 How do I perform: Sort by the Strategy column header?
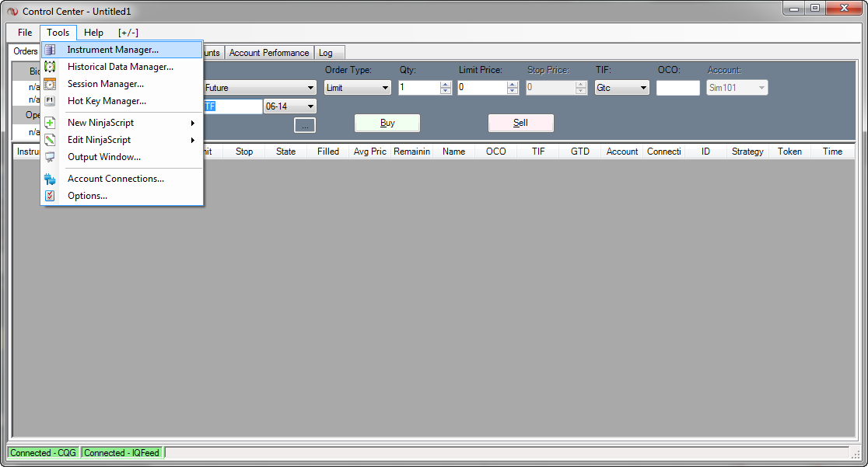coord(748,152)
